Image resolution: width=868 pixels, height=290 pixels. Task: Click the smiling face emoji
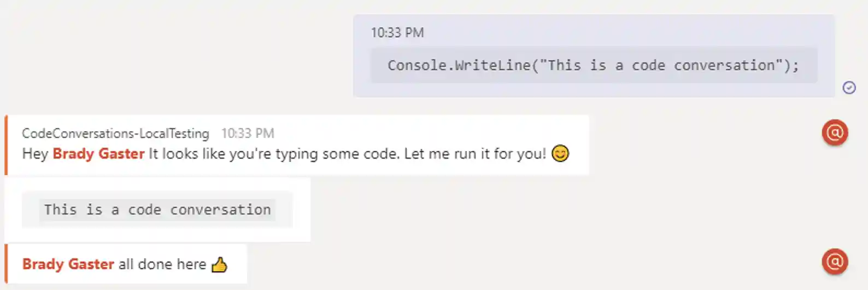[560, 153]
